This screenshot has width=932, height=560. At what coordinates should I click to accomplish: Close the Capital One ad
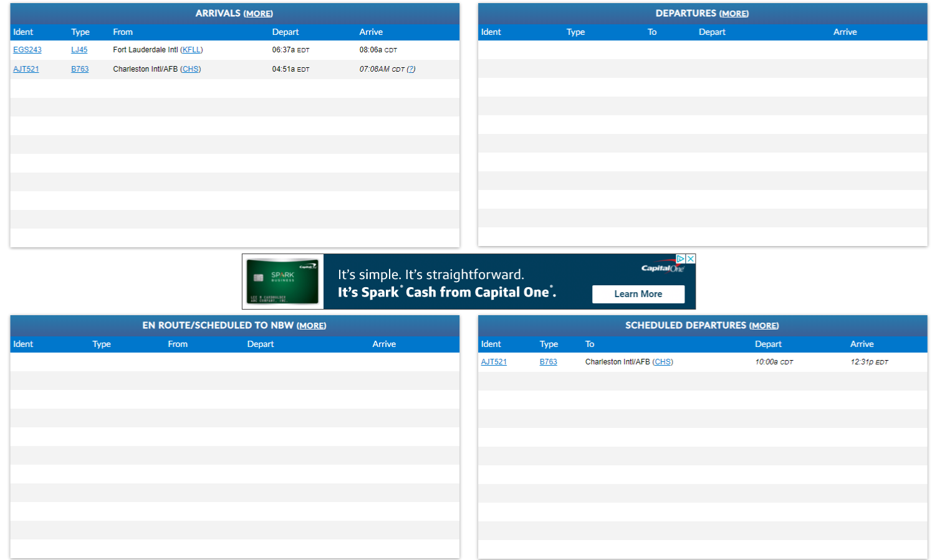(691, 259)
